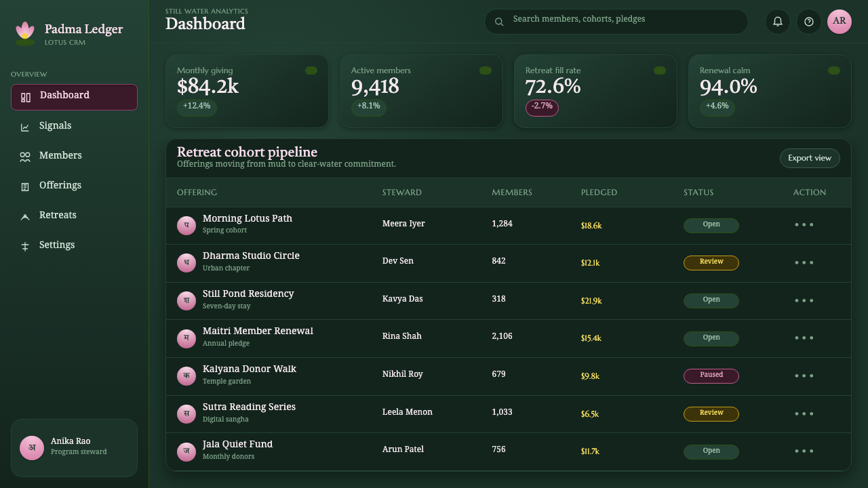Screen dimensions: 868x488
Task: Click the Members people icon
Action: coord(25,157)
